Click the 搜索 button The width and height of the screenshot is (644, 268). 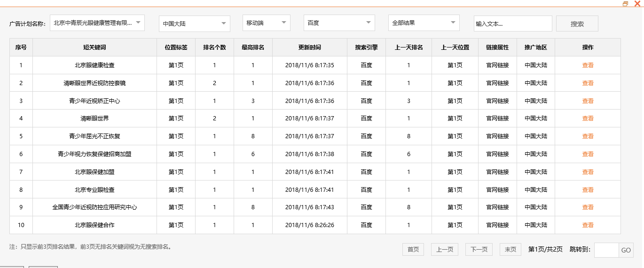point(577,24)
